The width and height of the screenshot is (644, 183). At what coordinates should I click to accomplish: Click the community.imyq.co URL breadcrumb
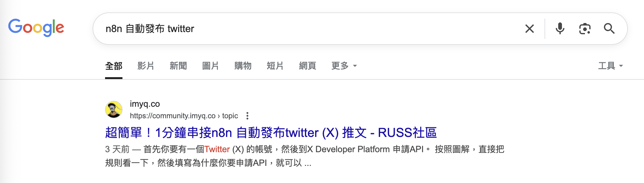[184, 116]
